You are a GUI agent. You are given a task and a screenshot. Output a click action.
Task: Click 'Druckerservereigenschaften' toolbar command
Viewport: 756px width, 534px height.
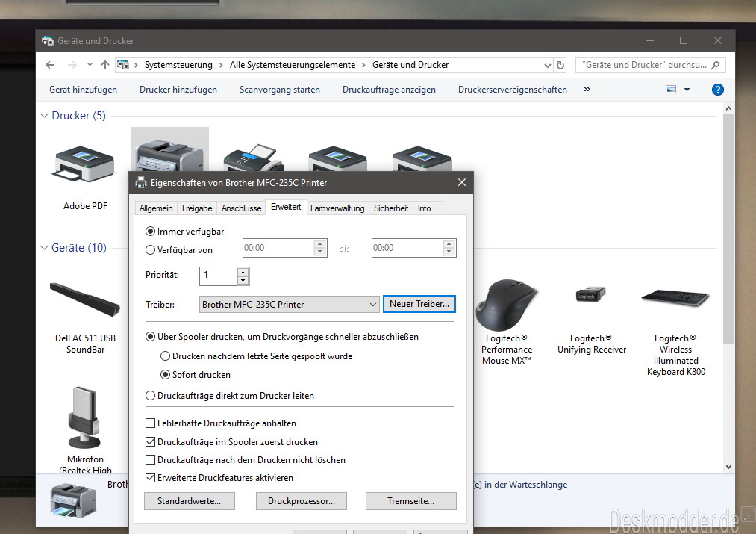point(513,90)
